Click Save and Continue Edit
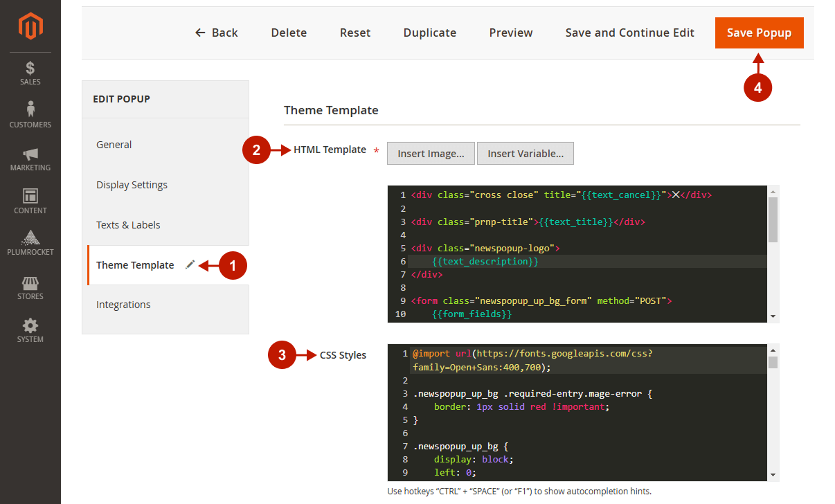835x504 pixels. [x=629, y=32]
